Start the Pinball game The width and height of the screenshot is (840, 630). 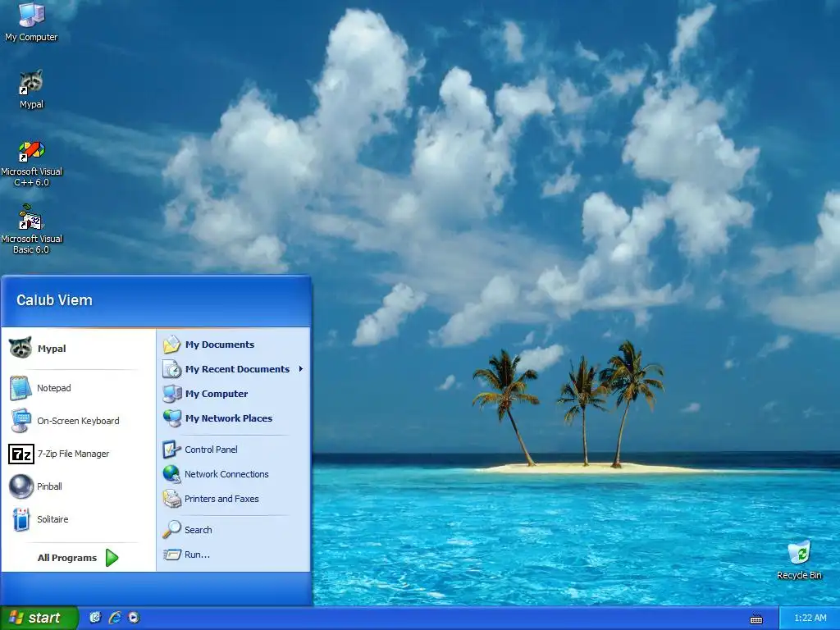pyautogui.click(x=78, y=486)
